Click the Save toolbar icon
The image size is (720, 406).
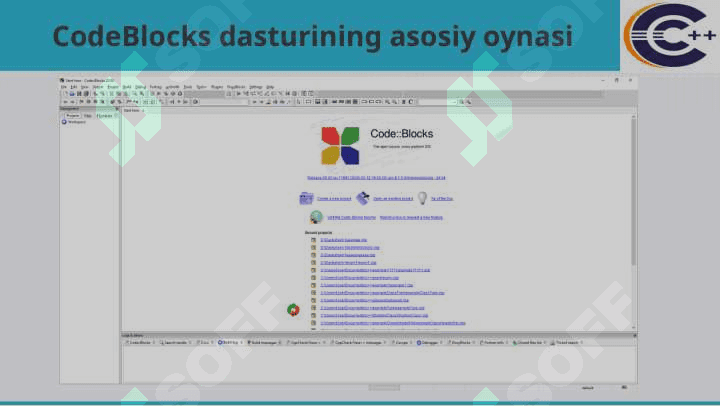[x=79, y=94]
